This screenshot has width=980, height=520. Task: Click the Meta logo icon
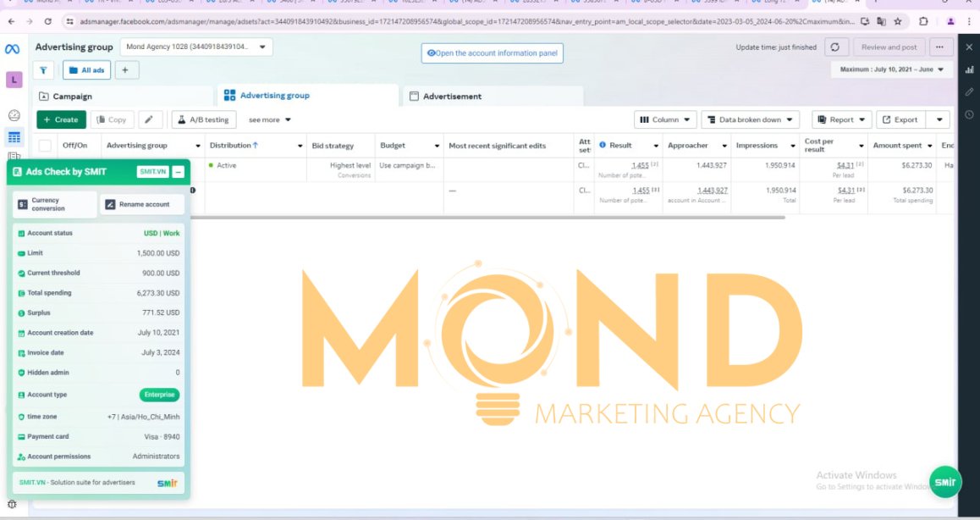coord(13,49)
